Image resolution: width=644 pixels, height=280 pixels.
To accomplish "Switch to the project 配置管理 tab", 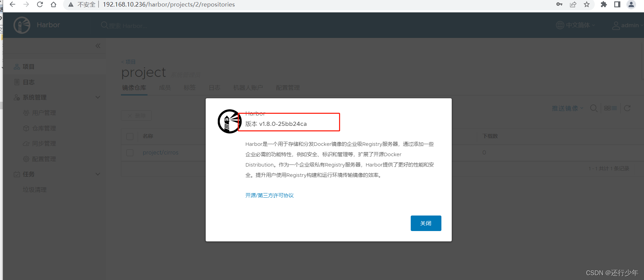I will click(x=288, y=88).
